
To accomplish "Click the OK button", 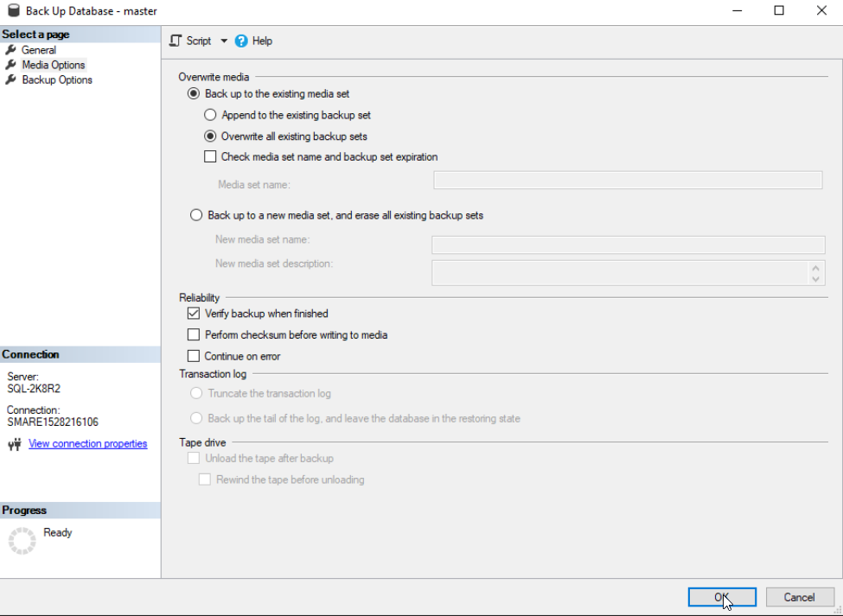I will (722, 597).
